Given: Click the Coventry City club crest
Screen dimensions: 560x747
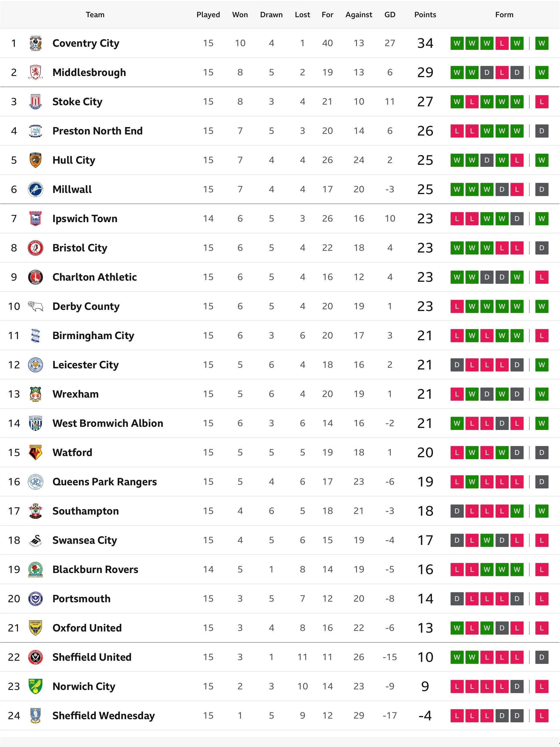Looking at the screenshot, I should (x=36, y=43).
